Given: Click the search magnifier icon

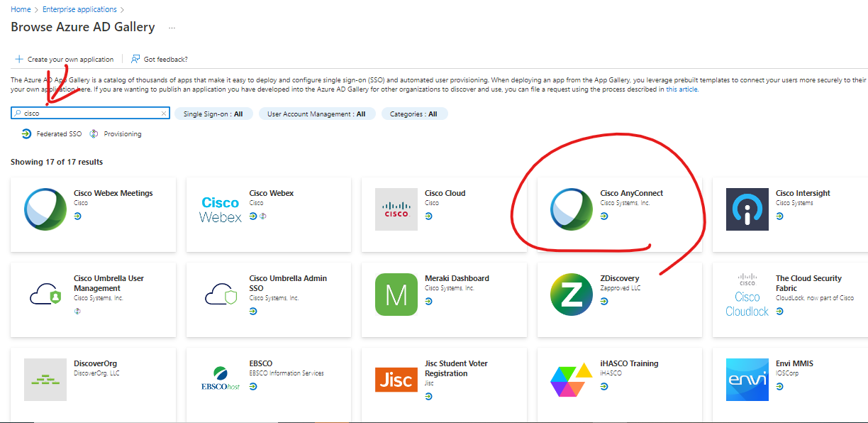Looking at the screenshot, I should coord(18,114).
